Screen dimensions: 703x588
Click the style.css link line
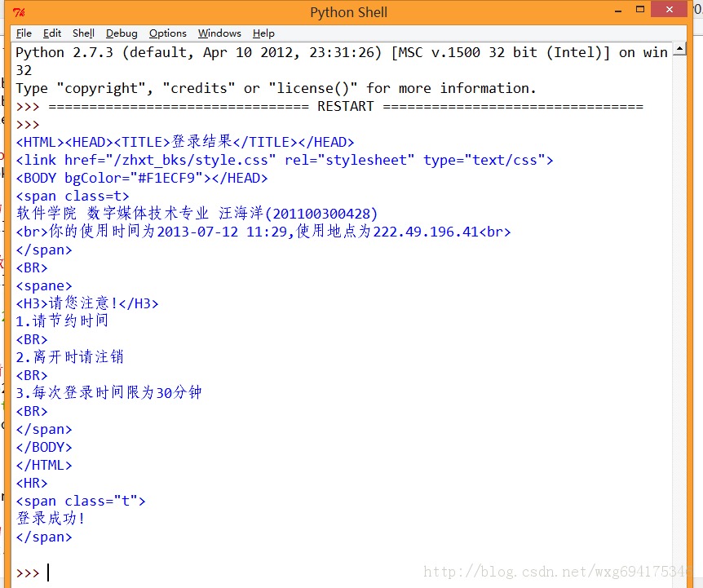click(285, 160)
